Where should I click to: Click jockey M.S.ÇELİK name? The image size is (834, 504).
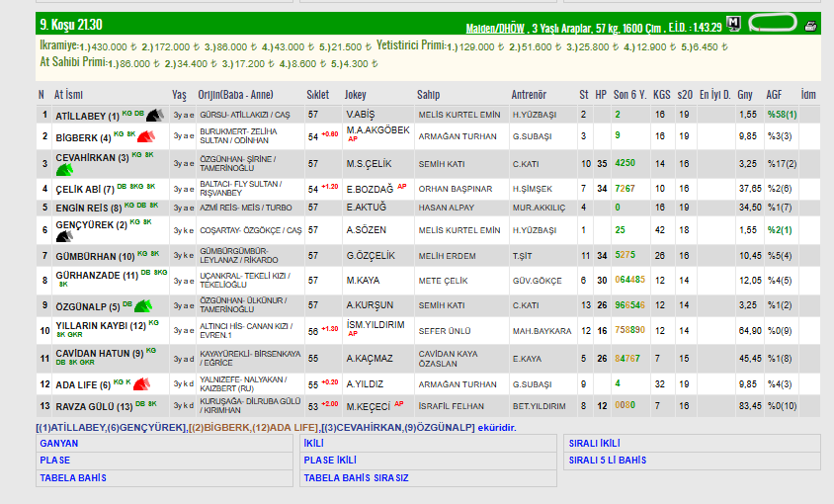point(369,164)
